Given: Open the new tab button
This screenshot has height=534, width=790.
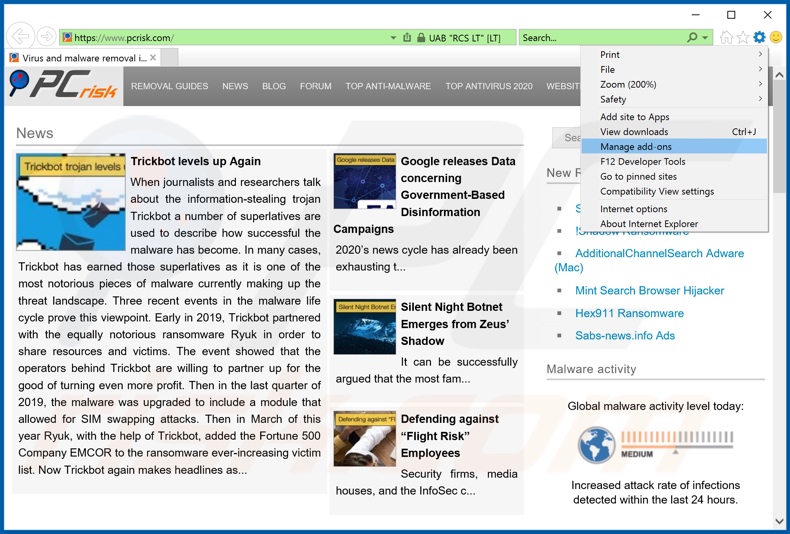Looking at the screenshot, I should point(169,58).
